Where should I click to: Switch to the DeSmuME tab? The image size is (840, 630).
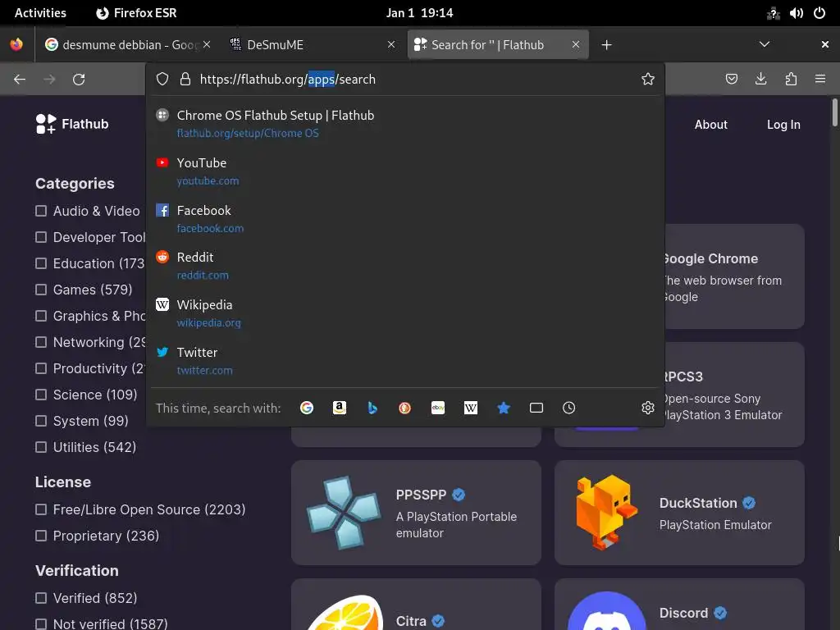point(313,45)
